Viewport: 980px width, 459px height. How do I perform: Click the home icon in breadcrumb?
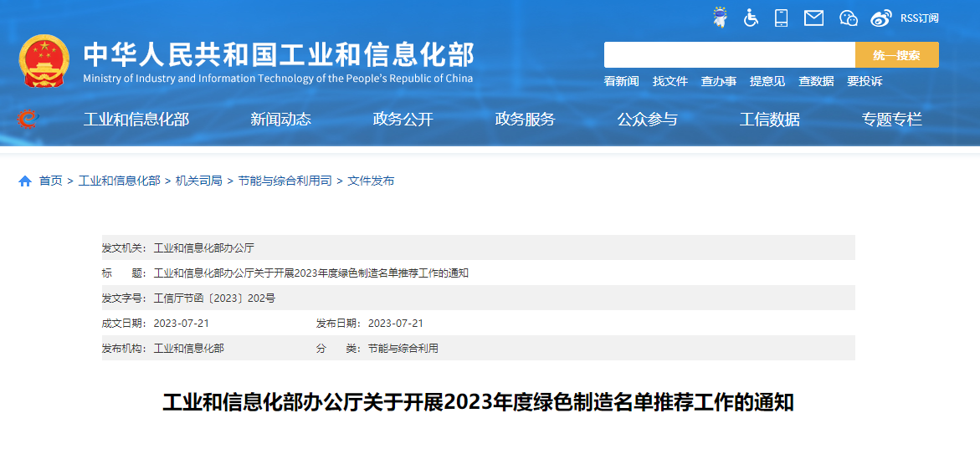25,181
